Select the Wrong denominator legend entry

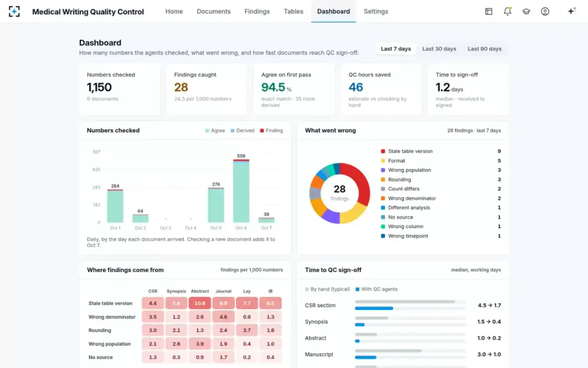[x=441, y=198]
